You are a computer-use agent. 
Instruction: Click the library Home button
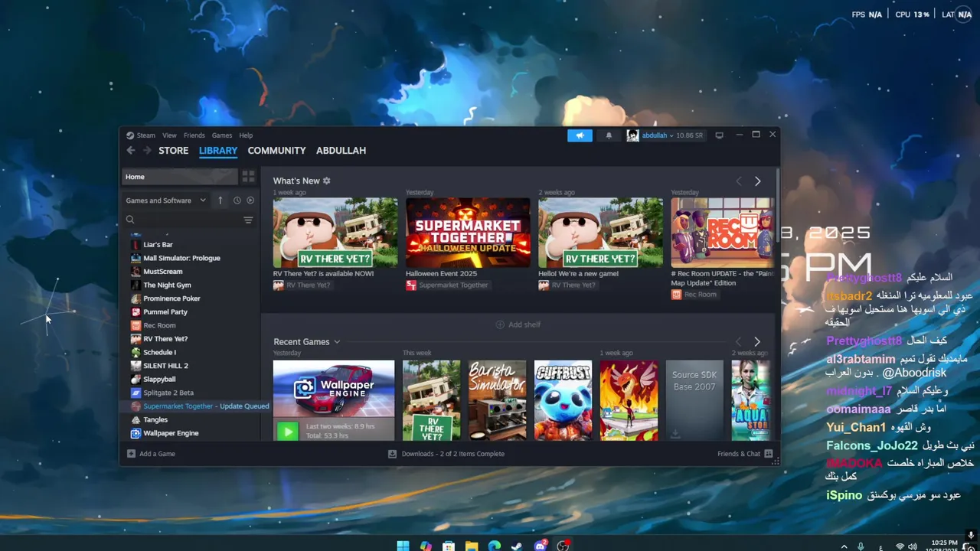[180, 177]
